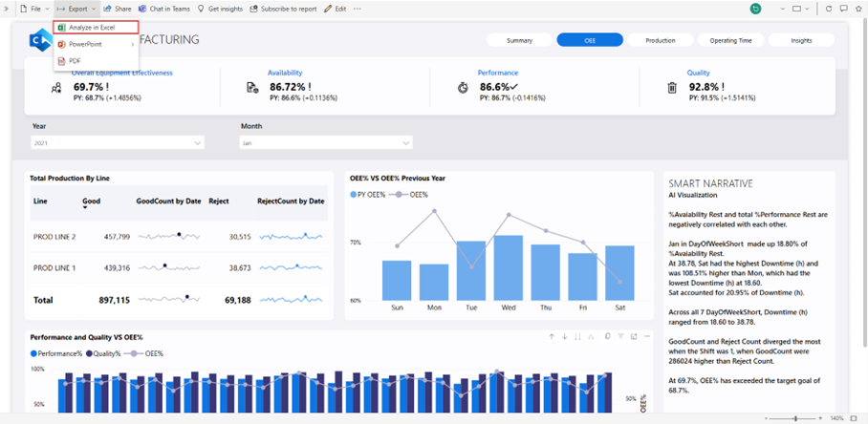Image resolution: width=868 pixels, height=424 pixels.
Task: Select PDF export option
Action: click(x=75, y=61)
